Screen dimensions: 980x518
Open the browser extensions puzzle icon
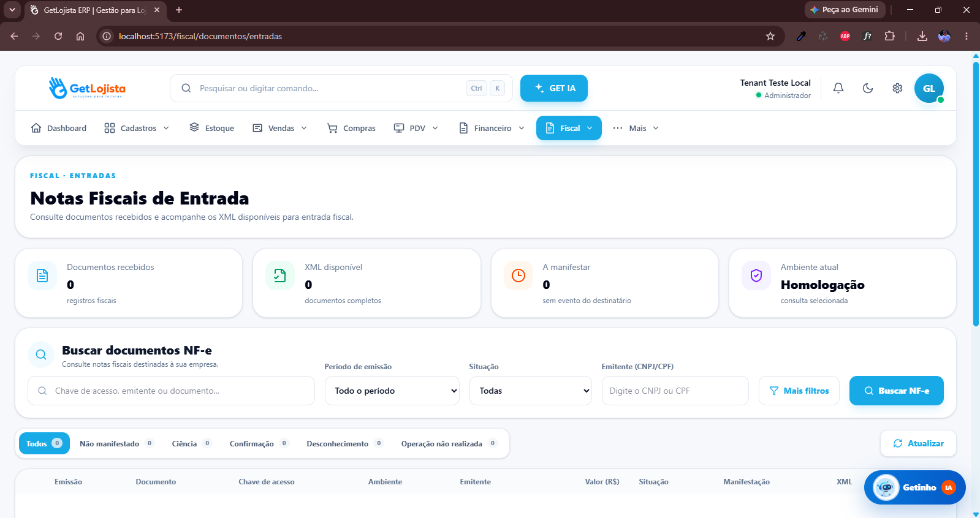tap(890, 36)
